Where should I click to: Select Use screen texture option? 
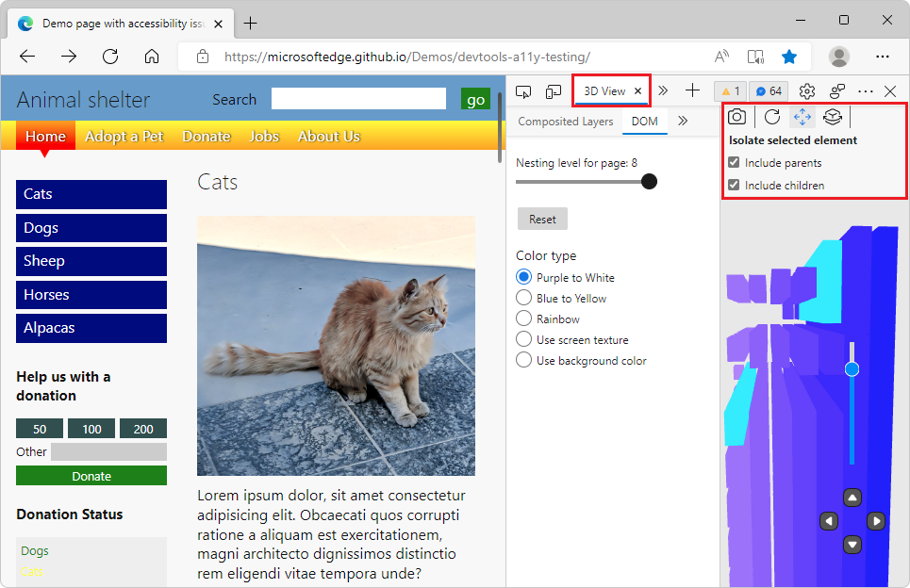click(523, 339)
